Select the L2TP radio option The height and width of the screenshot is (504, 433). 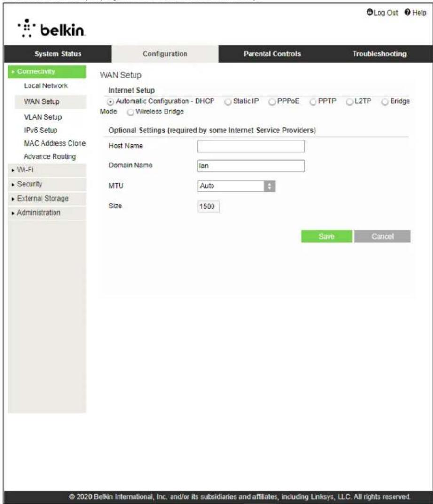click(349, 102)
